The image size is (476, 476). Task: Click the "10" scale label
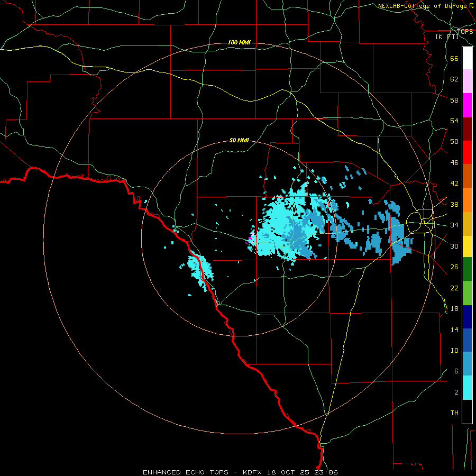click(454, 350)
